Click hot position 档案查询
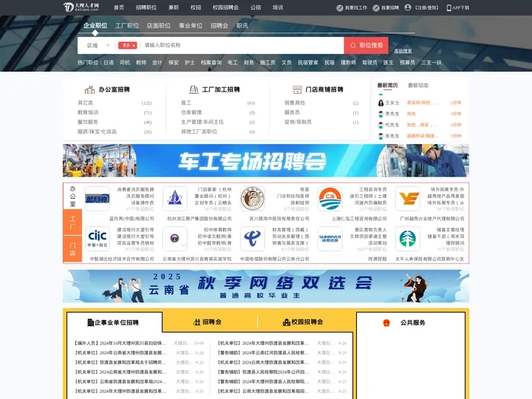The image size is (532, 399). [211, 62]
